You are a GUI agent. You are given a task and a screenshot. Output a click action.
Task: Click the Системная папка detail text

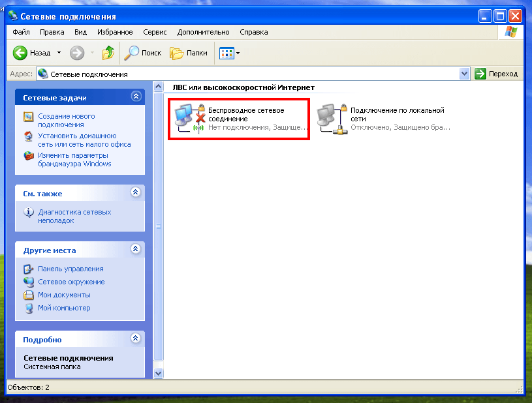[52, 366]
